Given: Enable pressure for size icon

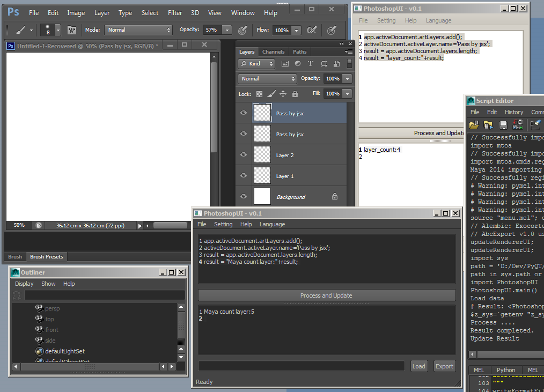Looking at the screenshot, I should (x=332, y=30).
